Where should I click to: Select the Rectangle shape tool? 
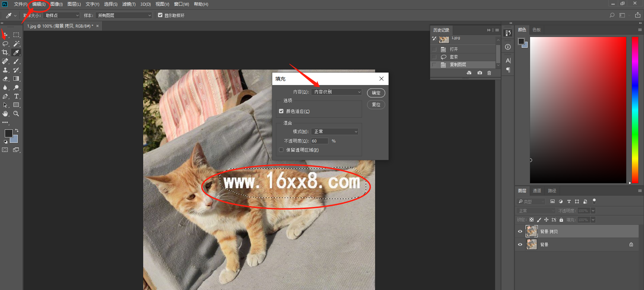click(x=16, y=105)
